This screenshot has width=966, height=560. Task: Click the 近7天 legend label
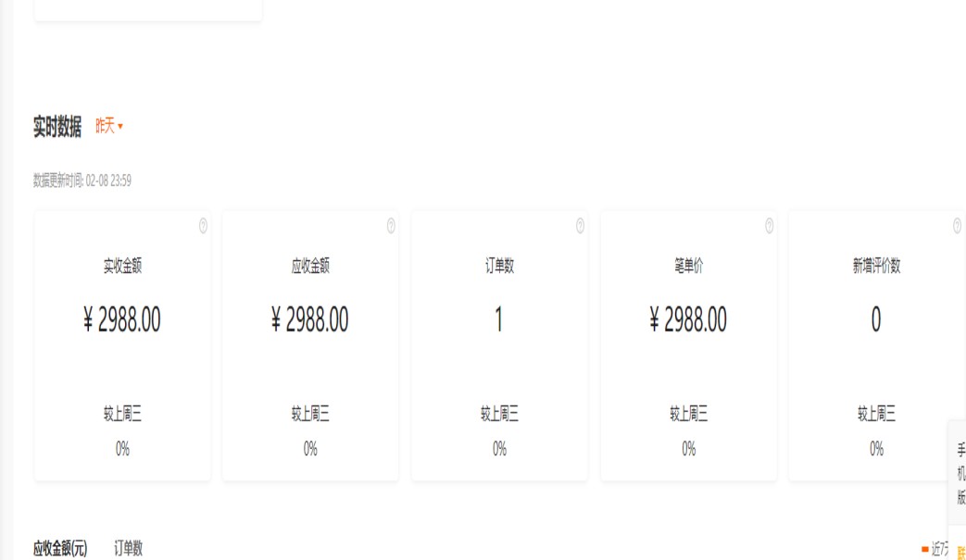pyautogui.click(x=941, y=549)
